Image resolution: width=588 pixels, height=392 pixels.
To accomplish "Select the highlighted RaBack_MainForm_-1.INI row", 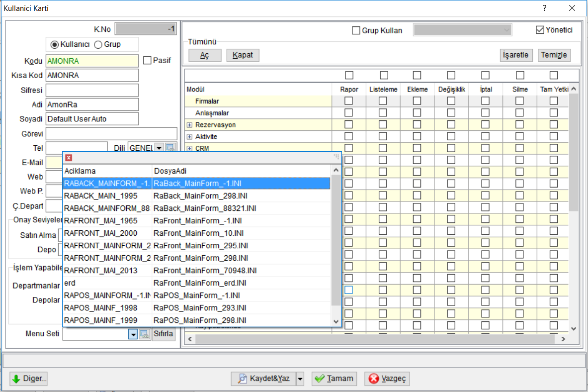I will pyautogui.click(x=197, y=184).
